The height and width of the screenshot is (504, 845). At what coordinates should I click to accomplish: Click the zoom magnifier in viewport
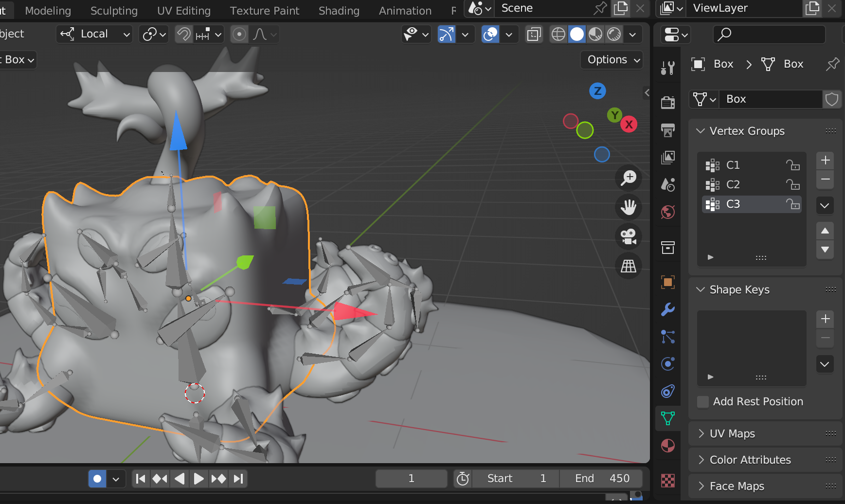[x=629, y=178]
